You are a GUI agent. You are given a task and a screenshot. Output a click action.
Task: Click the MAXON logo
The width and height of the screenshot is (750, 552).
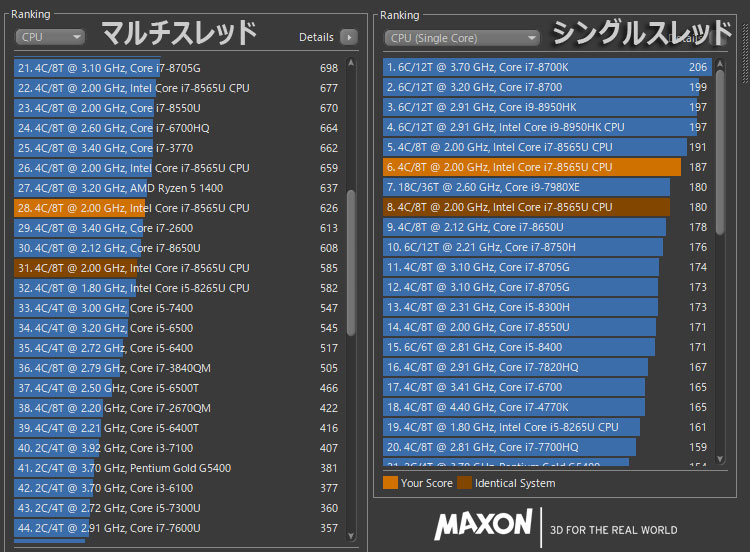[x=484, y=524]
